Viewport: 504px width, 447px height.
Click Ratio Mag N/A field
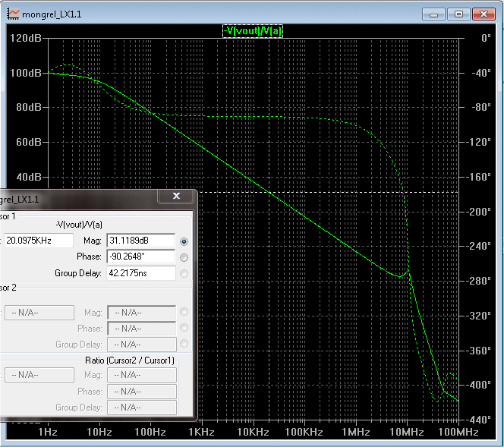[x=141, y=375]
